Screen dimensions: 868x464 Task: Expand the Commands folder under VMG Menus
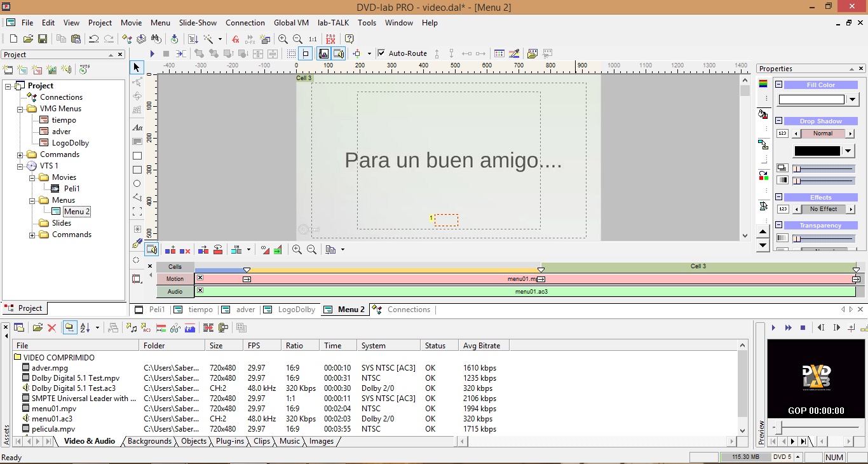(20, 154)
